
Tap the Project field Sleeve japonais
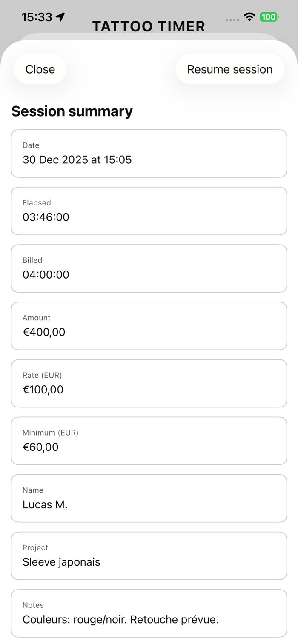pyautogui.click(x=149, y=556)
